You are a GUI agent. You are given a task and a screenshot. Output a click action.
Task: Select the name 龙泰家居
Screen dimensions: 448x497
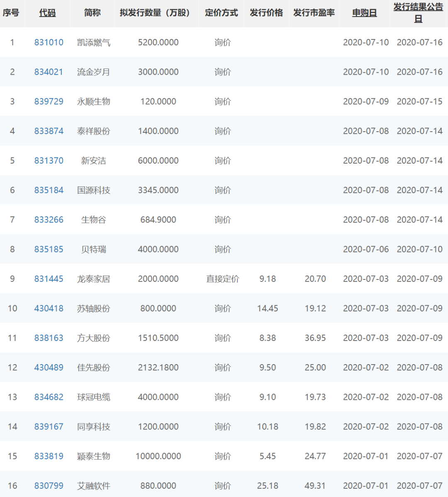pos(94,279)
